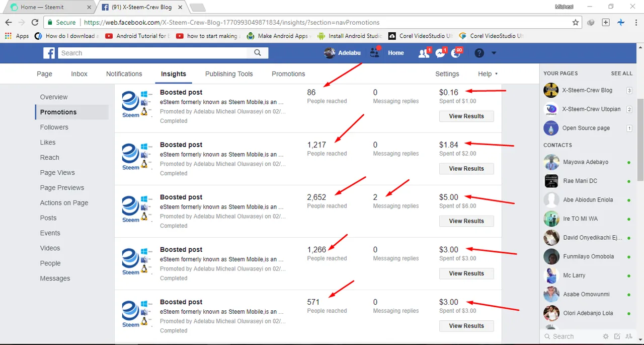Bookmark page with star icon
This screenshot has width=644, height=345.
point(576,23)
